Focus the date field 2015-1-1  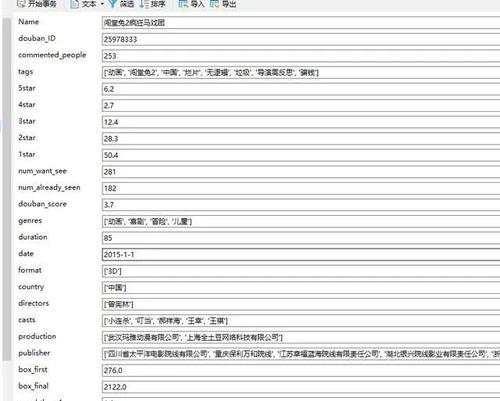tap(301, 255)
